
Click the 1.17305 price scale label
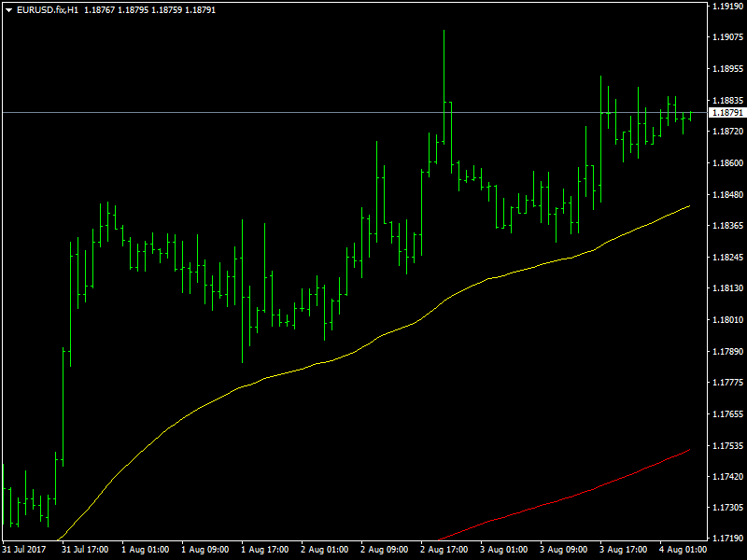tap(727, 508)
